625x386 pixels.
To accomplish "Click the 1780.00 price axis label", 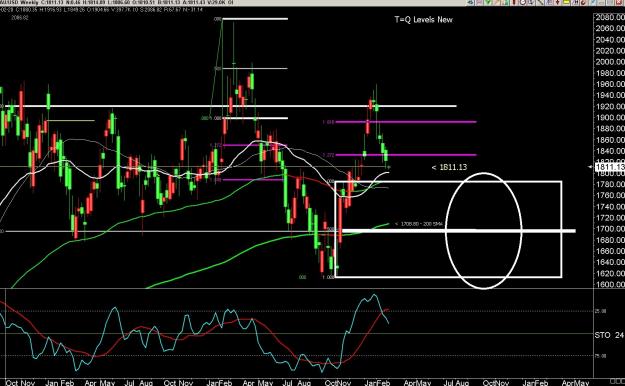I will (610, 184).
